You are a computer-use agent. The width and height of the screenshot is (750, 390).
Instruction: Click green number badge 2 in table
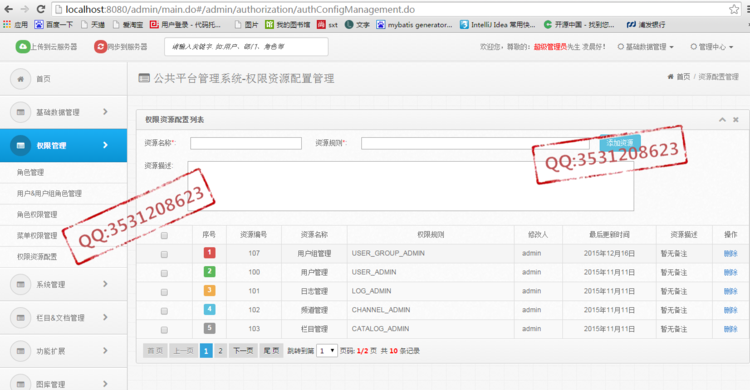coord(210,272)
